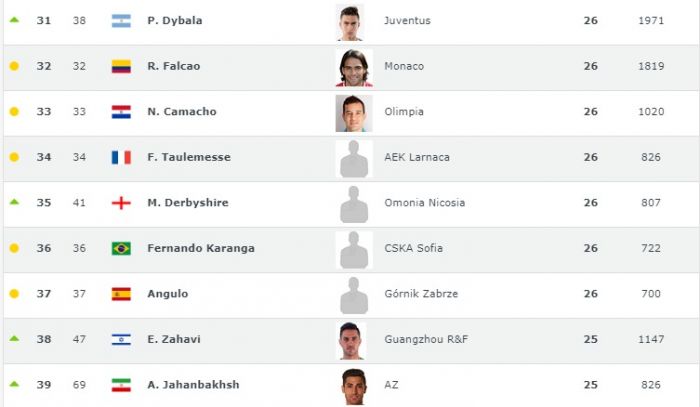Open R. Falcao's player photo

(x=353, y=67)
